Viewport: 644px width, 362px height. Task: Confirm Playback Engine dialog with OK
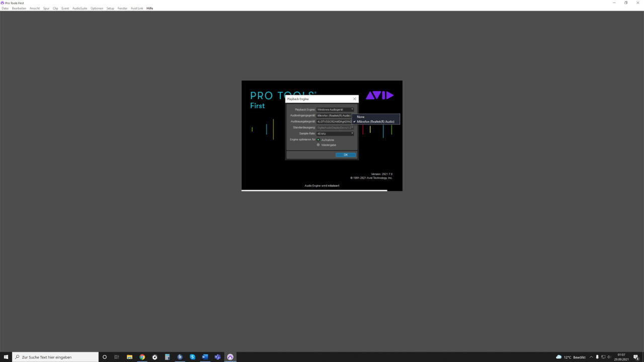346,155
